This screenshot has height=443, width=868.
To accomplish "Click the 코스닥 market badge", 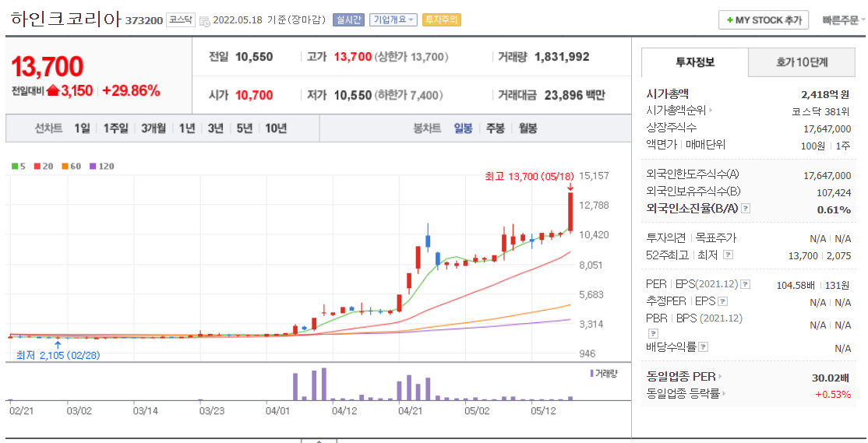I will (x=181, y=20).
